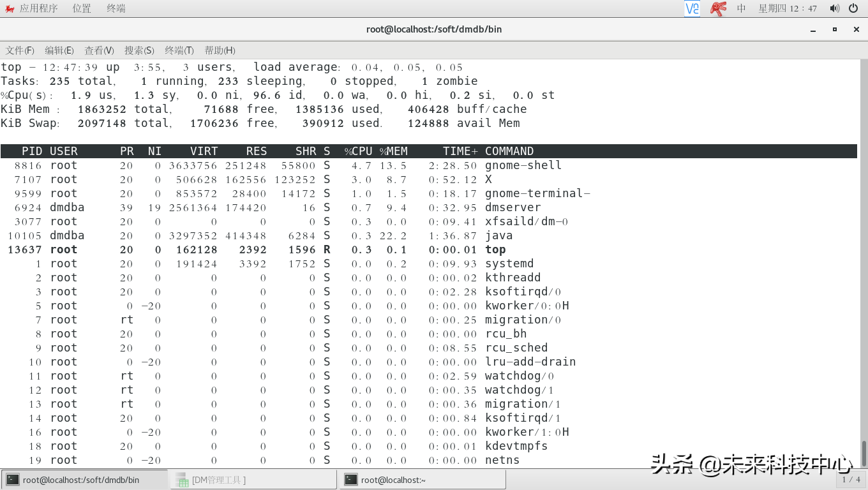
Task: Switch to the root@localhost:~ taskbar window
Action: point(422,480)
